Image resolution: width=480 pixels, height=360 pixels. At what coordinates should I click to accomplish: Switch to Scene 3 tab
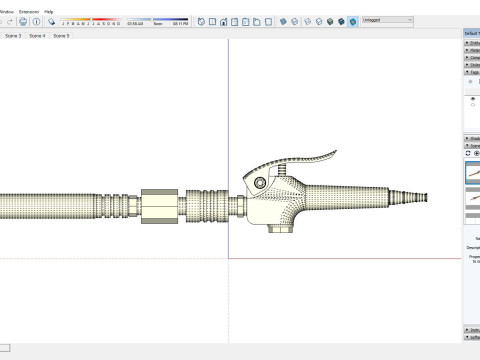pyautogui.click(x=13, y=36)
